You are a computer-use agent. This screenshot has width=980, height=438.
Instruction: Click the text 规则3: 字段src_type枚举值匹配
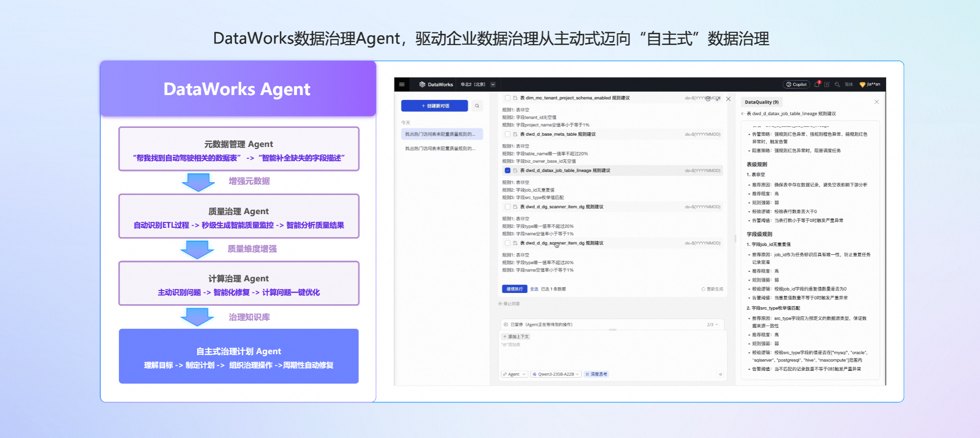(x=533, y=197)
